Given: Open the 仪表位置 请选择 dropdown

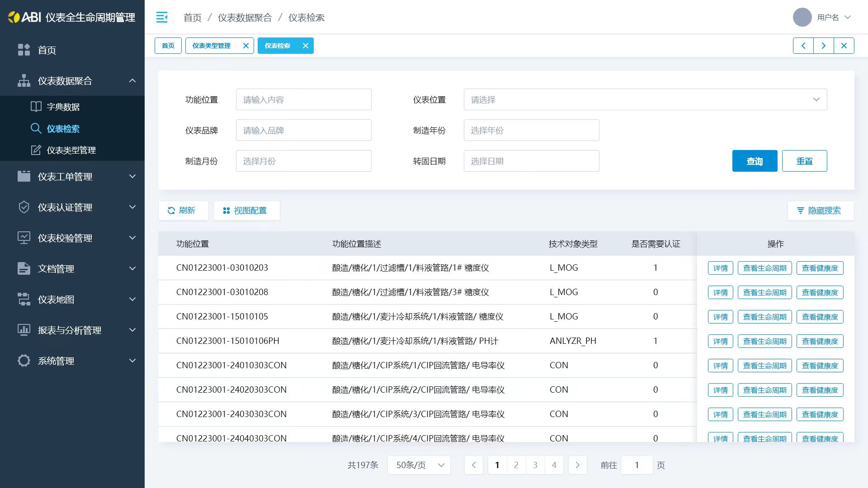Looking at the screenshot, I should 645,99.
